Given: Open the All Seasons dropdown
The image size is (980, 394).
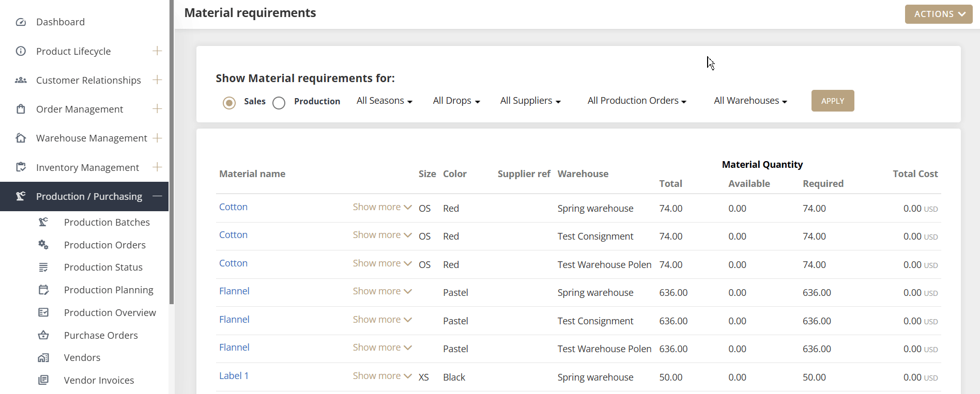Looking at the screenshot, I should [384, 101].
